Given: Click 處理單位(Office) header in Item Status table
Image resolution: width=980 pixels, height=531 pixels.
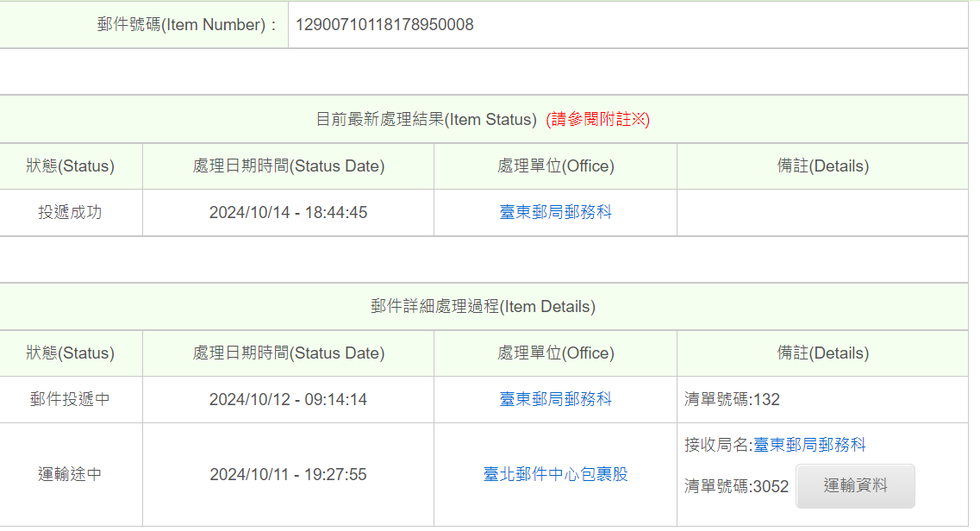Looking at the screenshot, I should click(x=555, y=166).
